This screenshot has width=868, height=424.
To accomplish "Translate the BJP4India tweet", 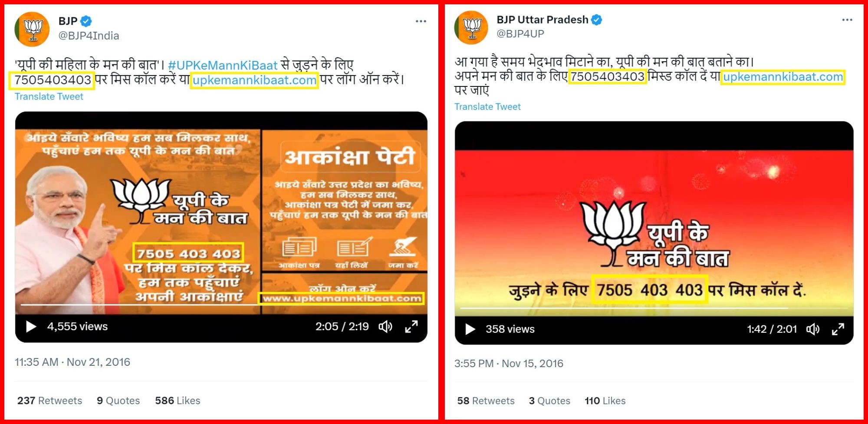I will click(x=49, y=96).
